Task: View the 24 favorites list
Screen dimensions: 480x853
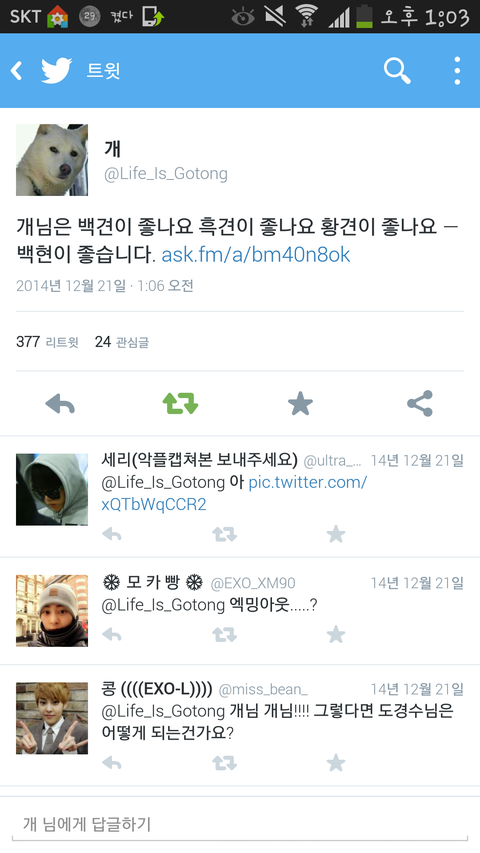Action: coord(122,342)
